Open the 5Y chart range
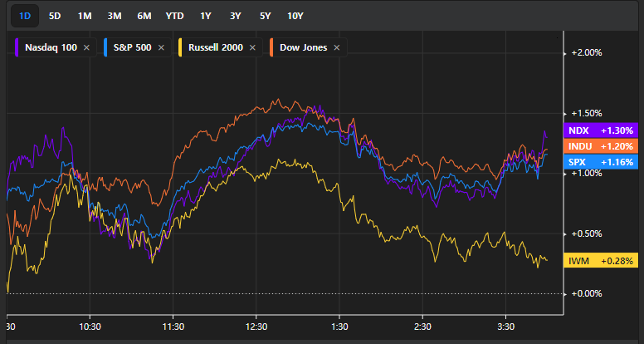This screenshot has width=644, height=344. pos(265,16)
